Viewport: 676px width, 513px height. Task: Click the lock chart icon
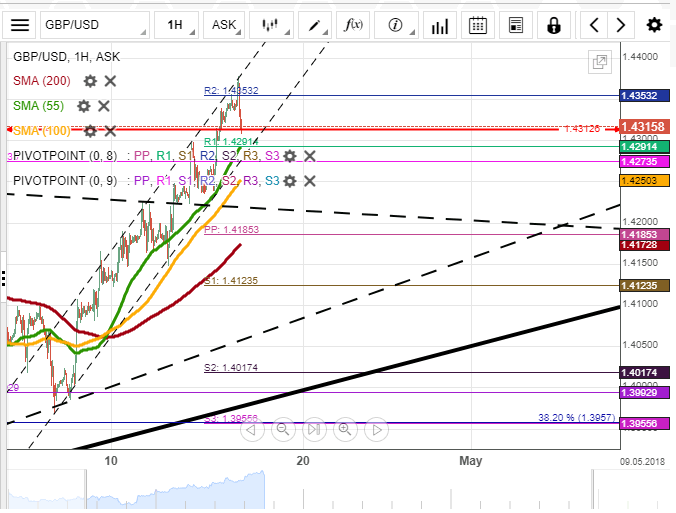(x=554, y=24)
